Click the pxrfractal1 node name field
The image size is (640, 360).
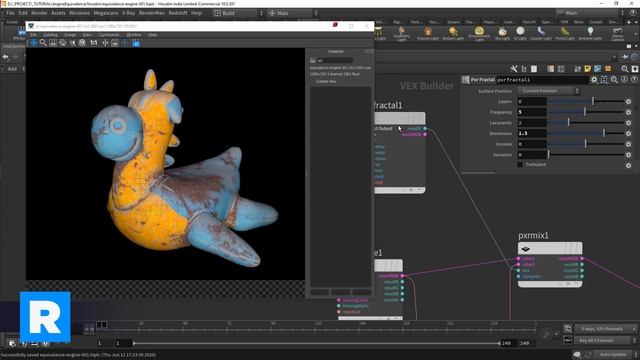coord(542,80)
